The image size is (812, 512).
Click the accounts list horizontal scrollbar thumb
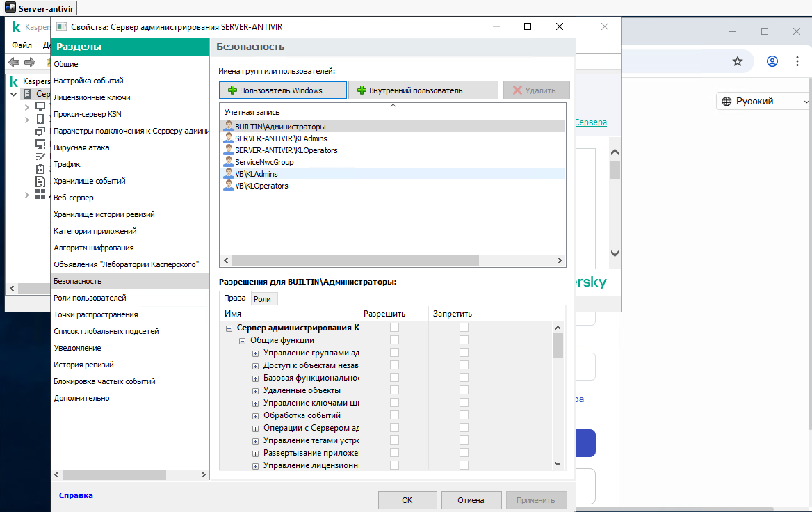355,261
